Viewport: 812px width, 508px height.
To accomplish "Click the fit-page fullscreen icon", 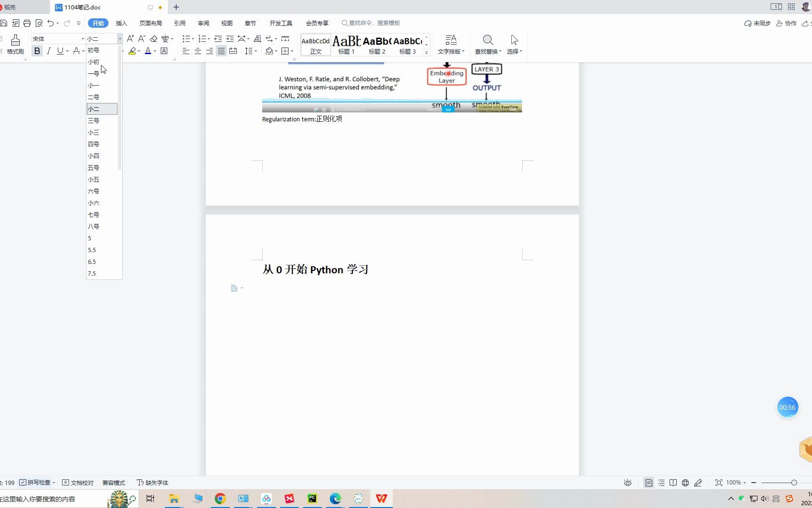I will [718, 483].
